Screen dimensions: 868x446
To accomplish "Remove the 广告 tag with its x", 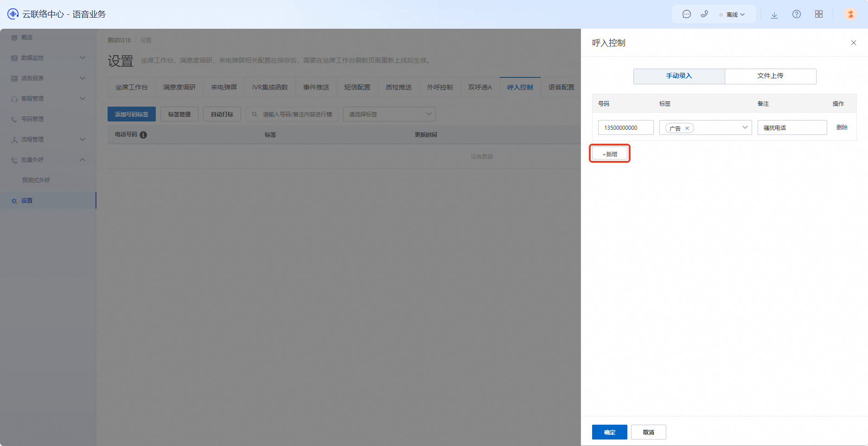I will (687, 128).
